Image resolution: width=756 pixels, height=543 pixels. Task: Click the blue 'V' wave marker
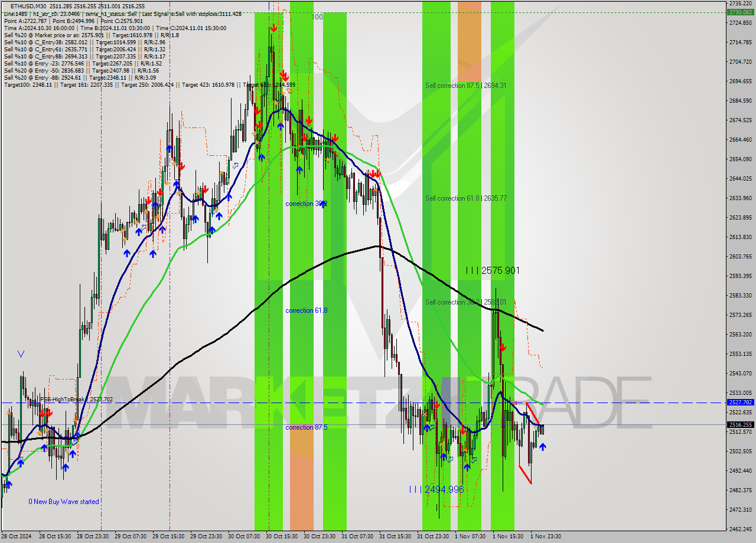pos(21,354)
